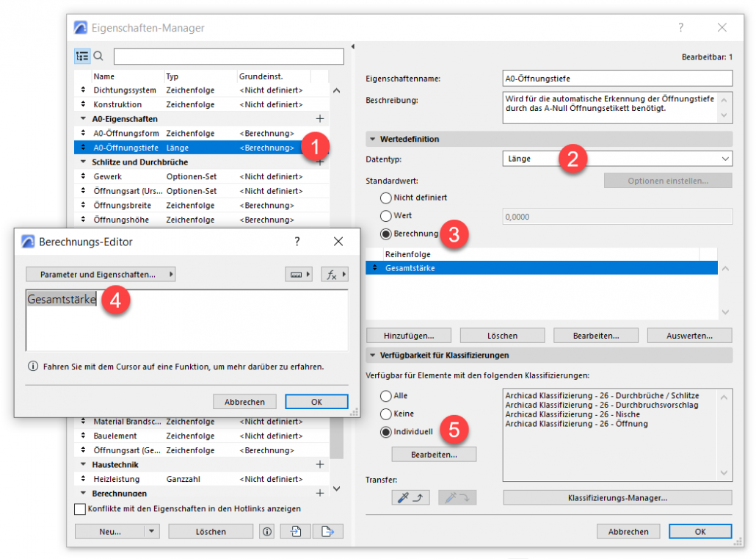Viewport: 756px width, 559px height.
Task: Open the fx functions menu in Berechnungs-Editor
Action: pyautogui.click(x=335, y=274)
